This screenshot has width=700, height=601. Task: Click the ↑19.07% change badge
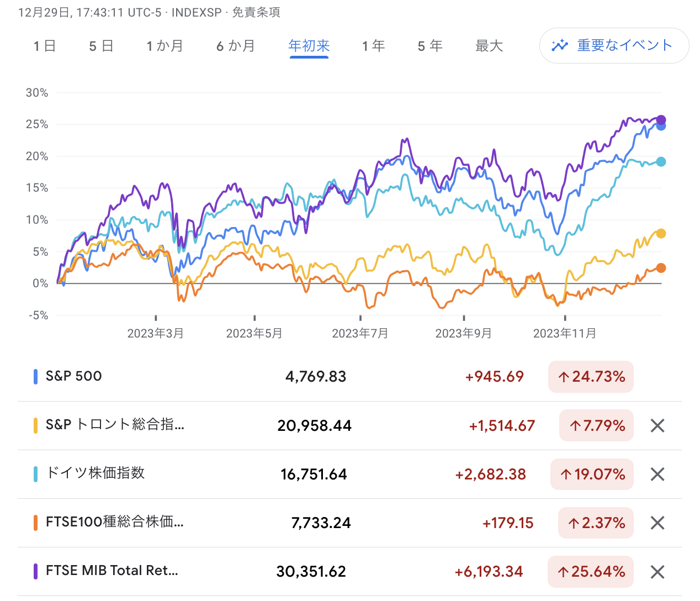coord(592,474)
